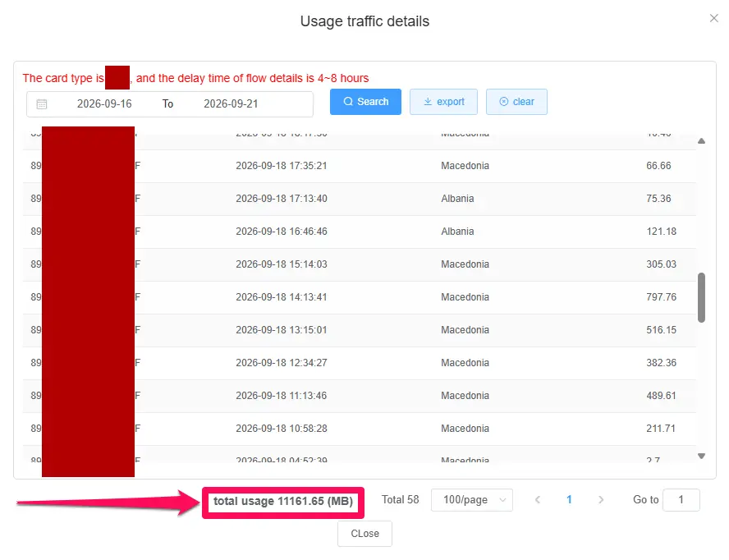This screenshot has width=729, height=560.
Task: Click the scroll up arrow of the table
Action: (x=702, y=141)
